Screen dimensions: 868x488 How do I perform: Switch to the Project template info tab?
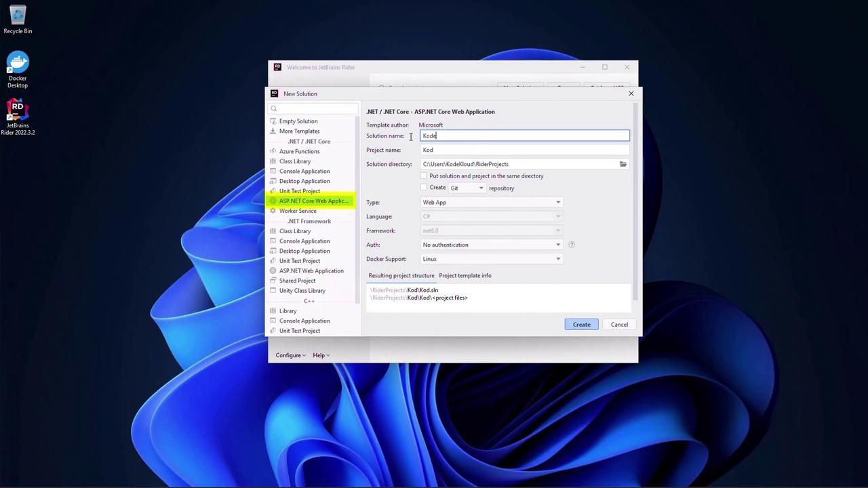pyautogui.click(x=465, y=276)
